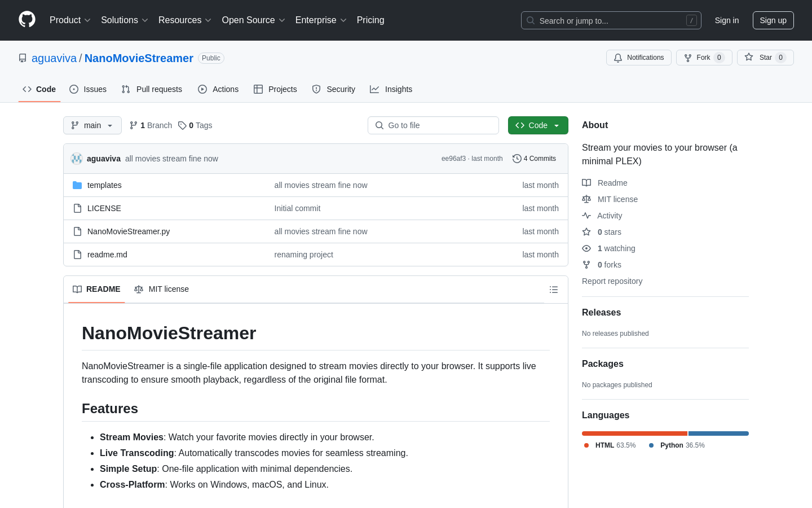
Task: Click the readme.md file icon
Action: [x=77, y=255]
